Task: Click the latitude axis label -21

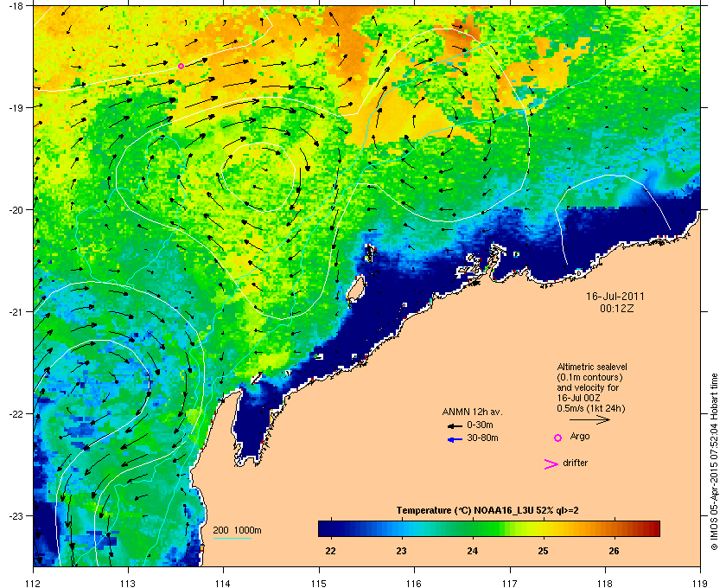Action: 16,312
